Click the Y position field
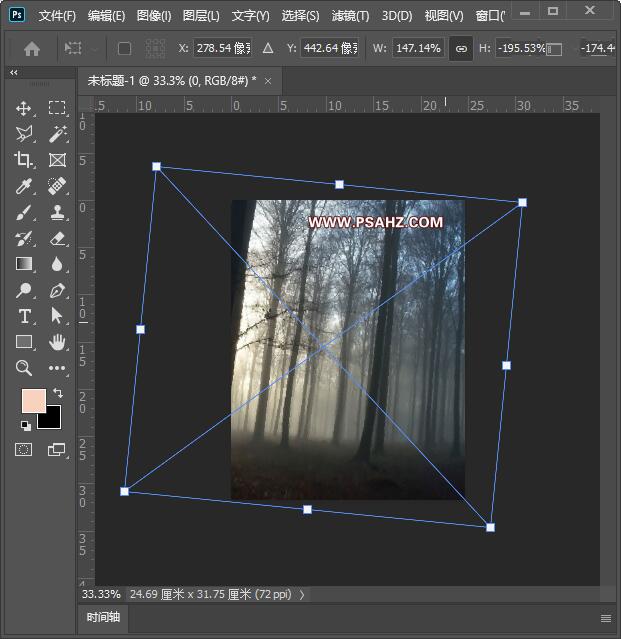This screenshot has height=639, width=621. 329,48
